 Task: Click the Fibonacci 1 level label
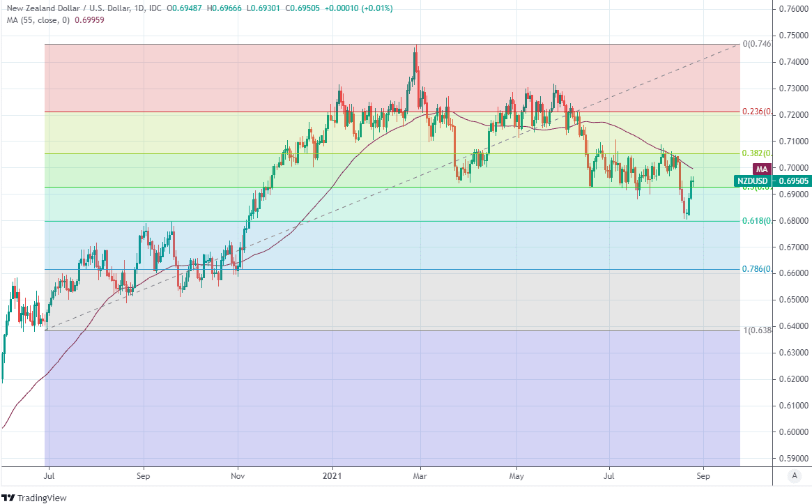[756, 330]
